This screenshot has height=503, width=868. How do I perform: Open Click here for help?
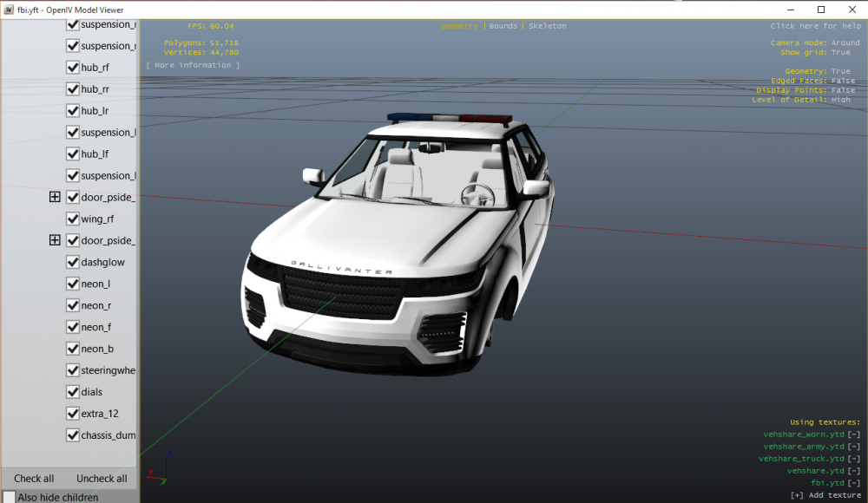(x=815, y=26)
